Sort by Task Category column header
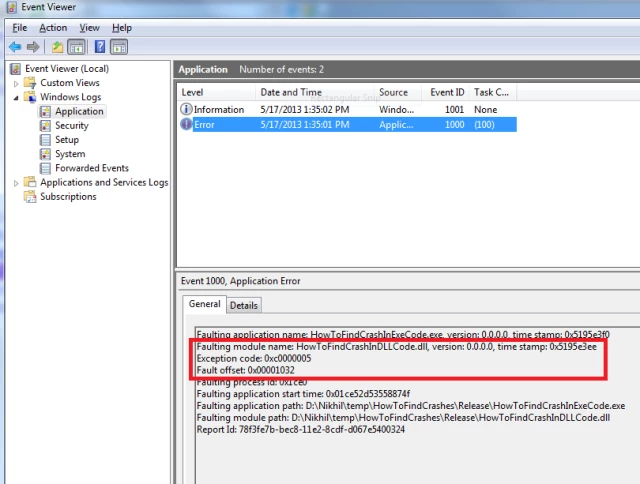The image size is (640, 484). coord(493,92)
